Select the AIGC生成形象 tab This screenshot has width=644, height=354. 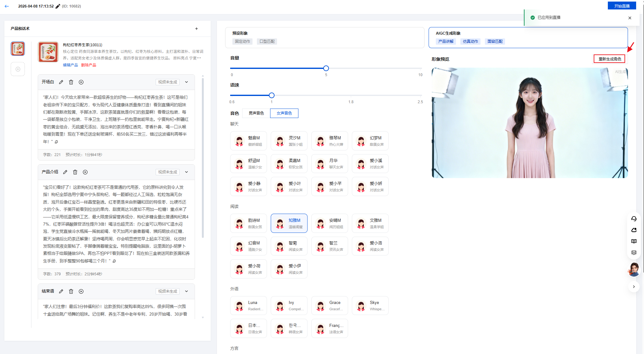(528, 37)
